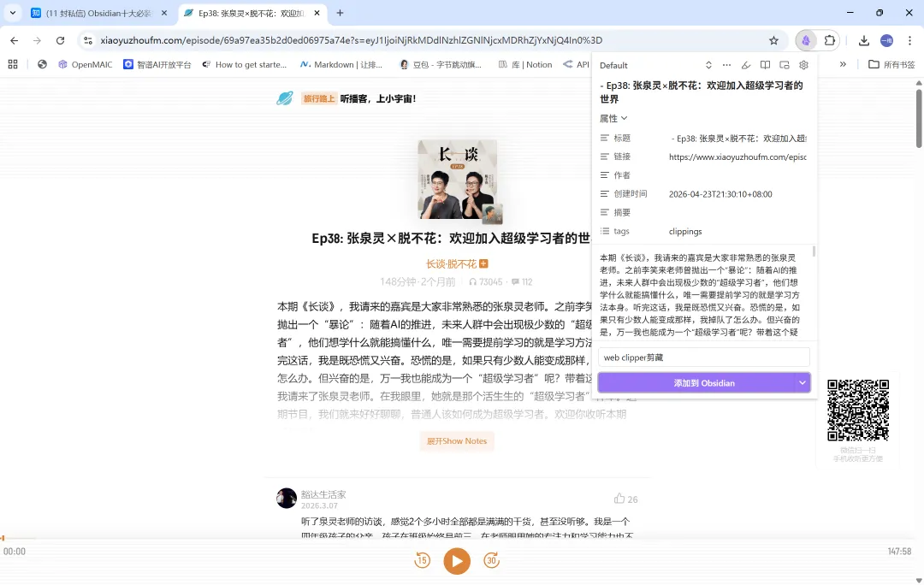
Task: Click the subscribe plus icon beside 长谈·脱不花
Action: coord(483,264)
